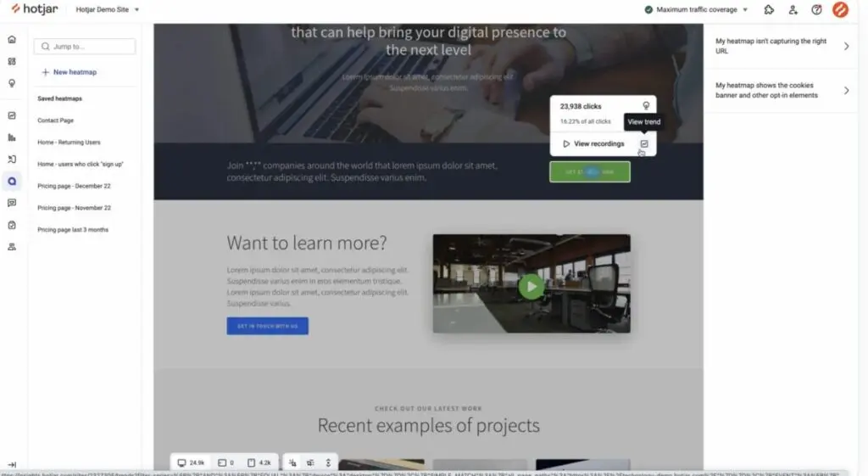
Task: Click the invite user icon in header
Action: click(x=793, y=10)
